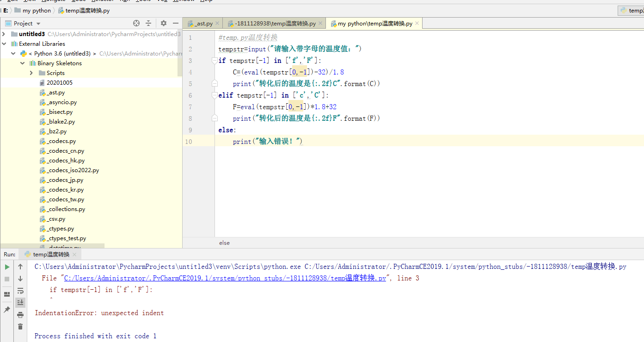Fold the elif block on line 6

pos(214,95)
